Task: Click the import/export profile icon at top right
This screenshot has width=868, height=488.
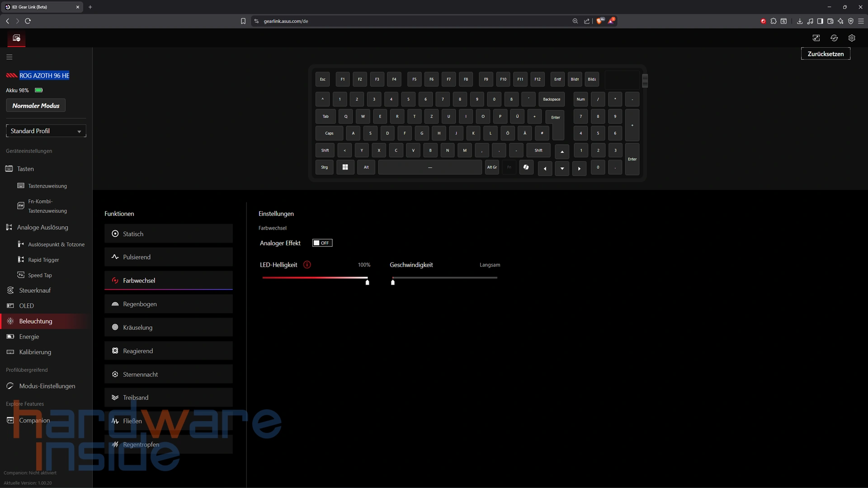Action: click(816, 38)
